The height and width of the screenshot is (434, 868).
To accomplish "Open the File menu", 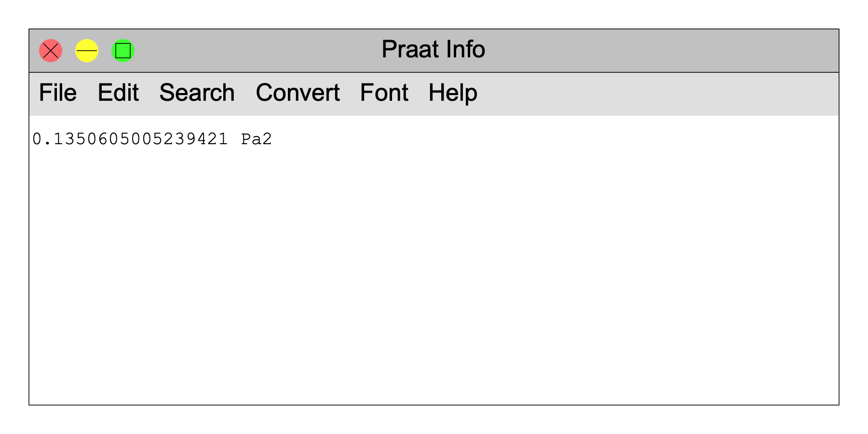I will pyautogui.click(x=58, y=93).
